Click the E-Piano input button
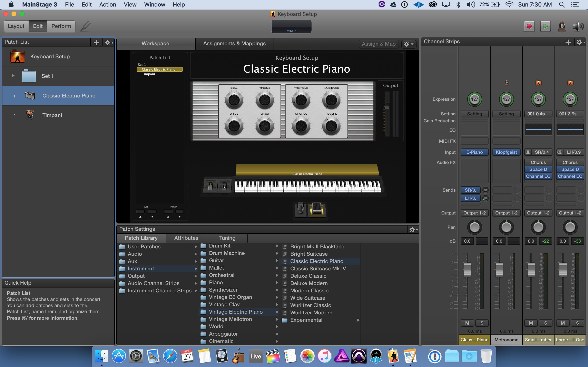Viewport: 588px width, 367px height. click(474, 152)
